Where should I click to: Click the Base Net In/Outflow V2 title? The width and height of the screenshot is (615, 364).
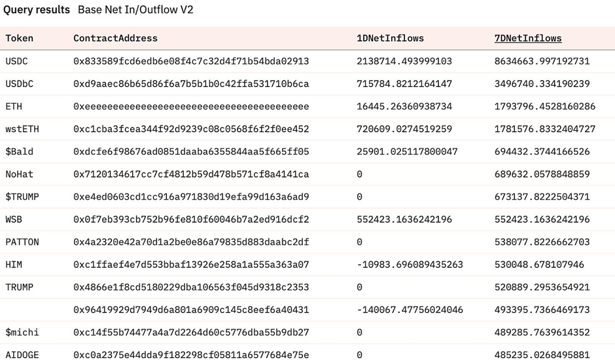(135, 10)
